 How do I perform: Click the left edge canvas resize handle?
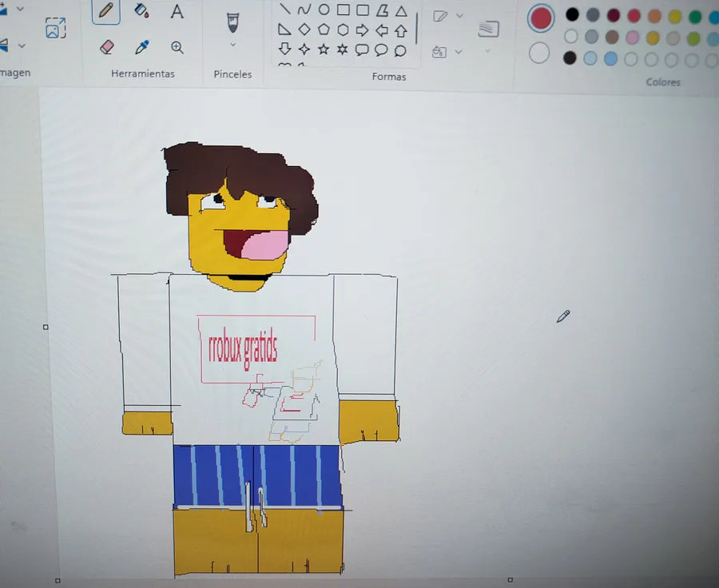pyautogui.click(x=46, y=327)
